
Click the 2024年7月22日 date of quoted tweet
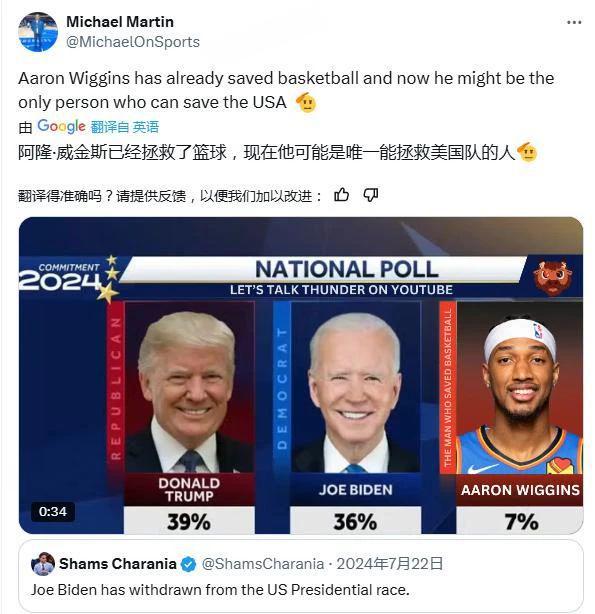tap(390, 564)
